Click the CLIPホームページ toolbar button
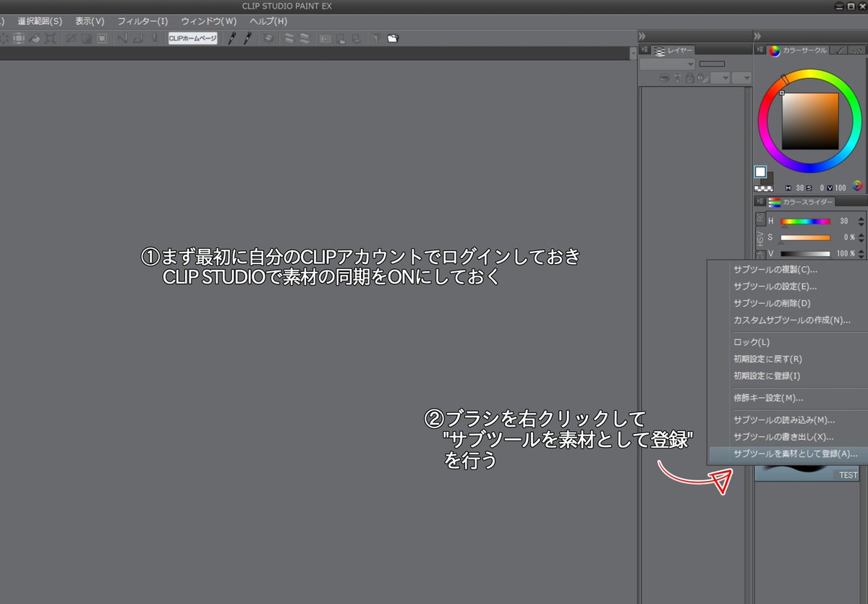868x604 pixels. (x=193, y=38)
